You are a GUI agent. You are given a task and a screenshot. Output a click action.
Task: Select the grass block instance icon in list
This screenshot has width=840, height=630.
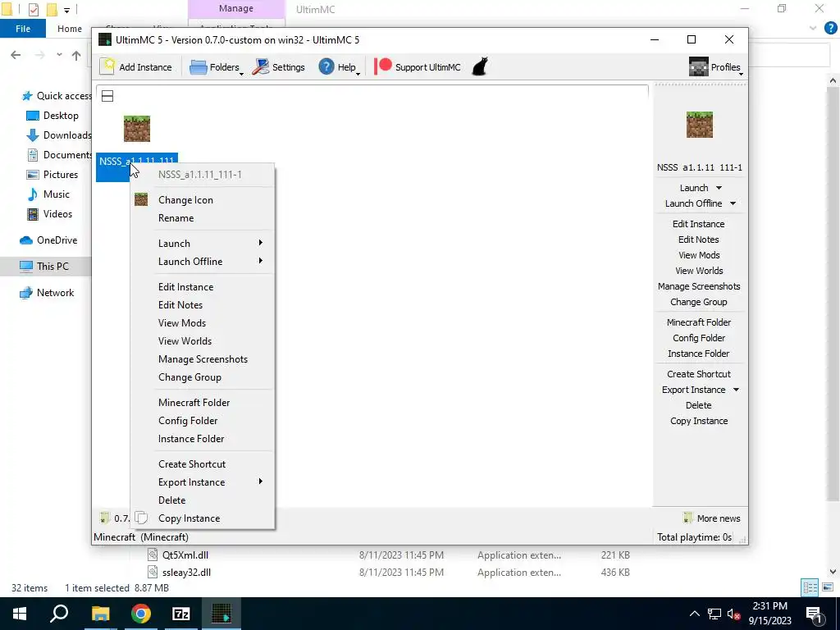pyautogui.click(x=137, y=129)
